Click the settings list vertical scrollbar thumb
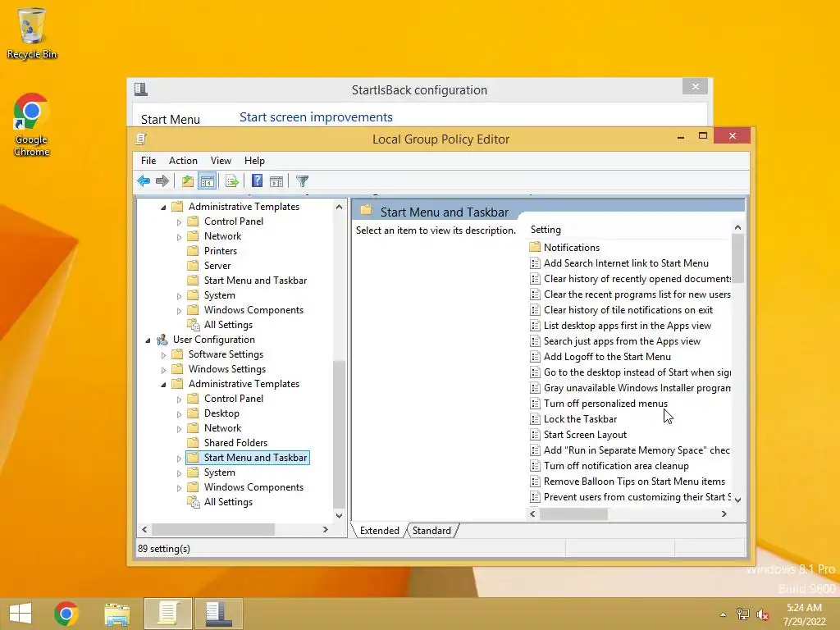 (737, 258)
